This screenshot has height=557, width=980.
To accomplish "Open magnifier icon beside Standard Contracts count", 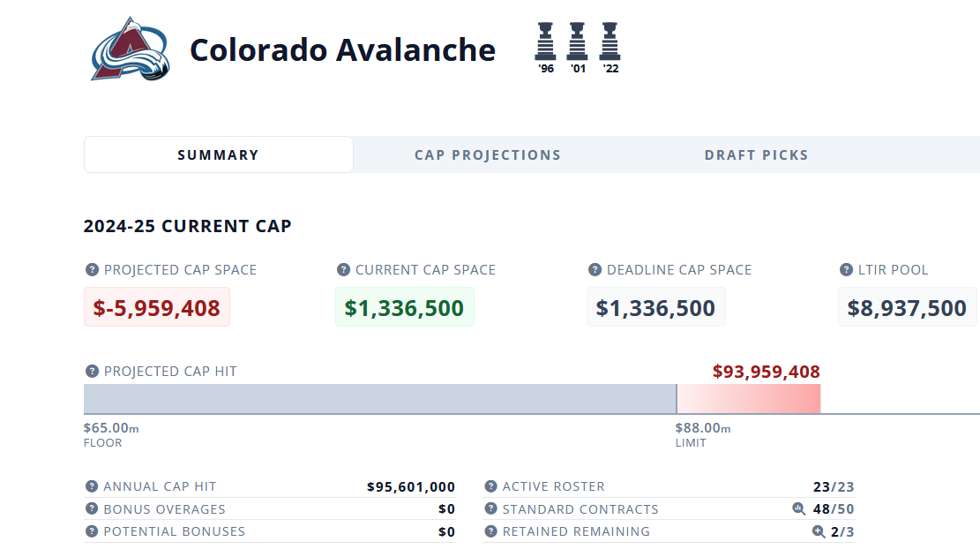I will pyautogui.click(x=799, y=508).
